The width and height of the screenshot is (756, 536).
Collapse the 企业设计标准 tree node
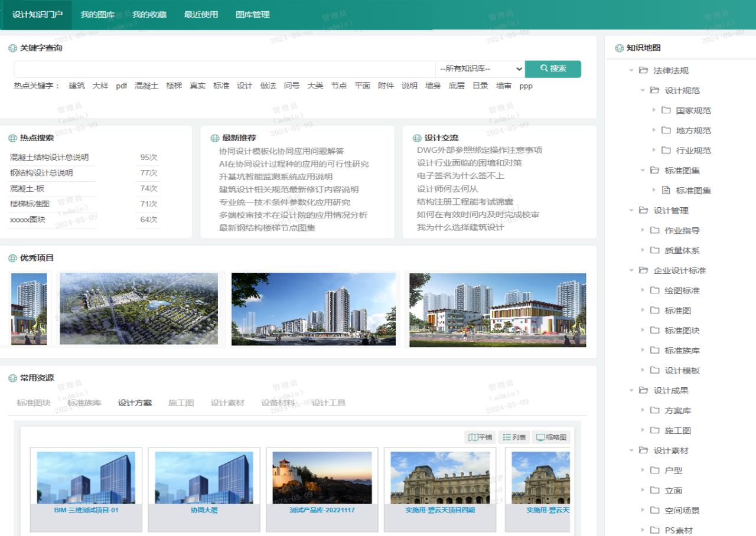click(x=631, y=270)
